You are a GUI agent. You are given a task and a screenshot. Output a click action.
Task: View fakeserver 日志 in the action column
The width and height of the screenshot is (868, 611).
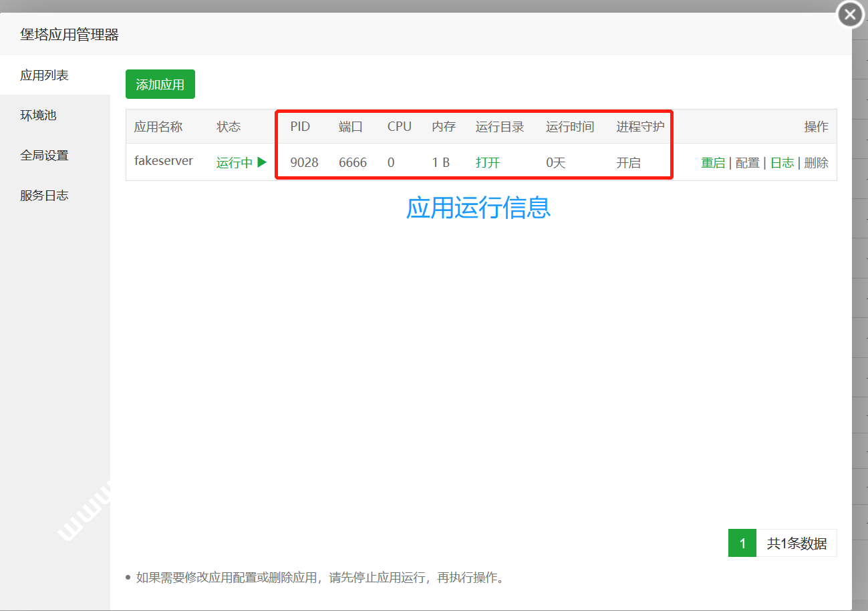coord(782,162)
